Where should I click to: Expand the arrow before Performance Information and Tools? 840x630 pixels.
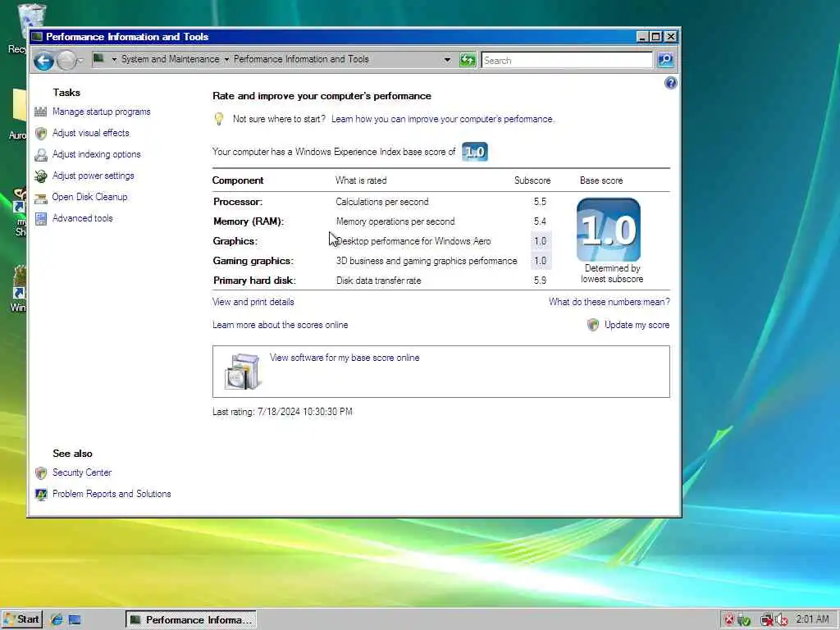[x=226, y=59]
